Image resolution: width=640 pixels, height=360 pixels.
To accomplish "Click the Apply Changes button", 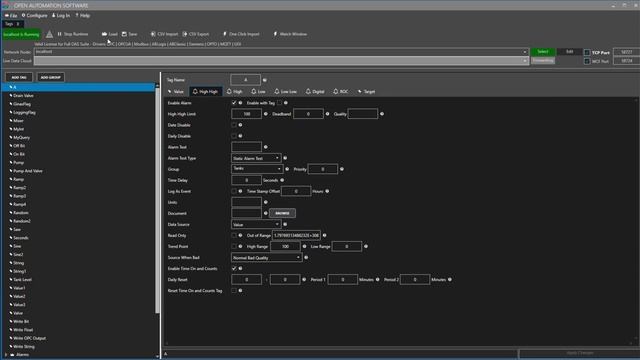I will 580,353.
